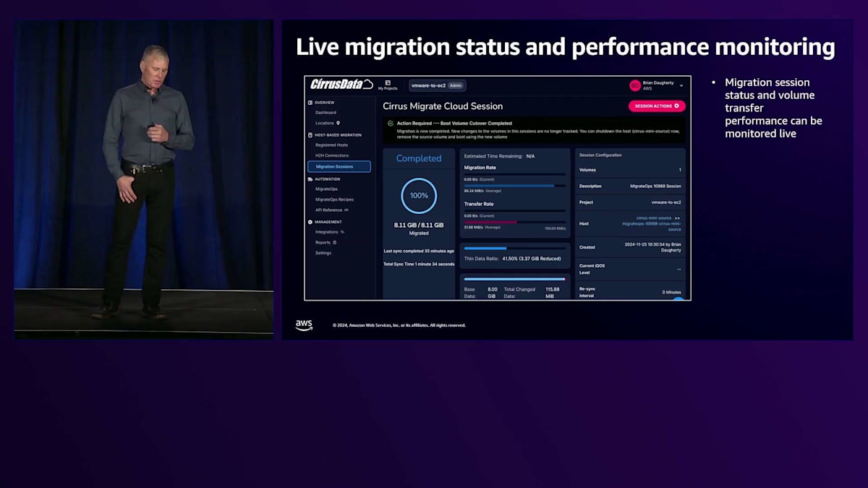Open Reports in sidebar

323,242
